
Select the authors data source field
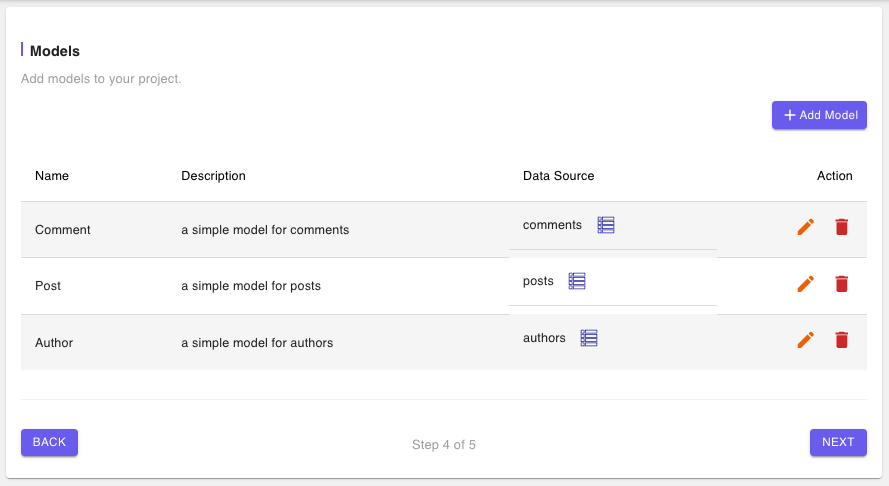click(613, 339)
